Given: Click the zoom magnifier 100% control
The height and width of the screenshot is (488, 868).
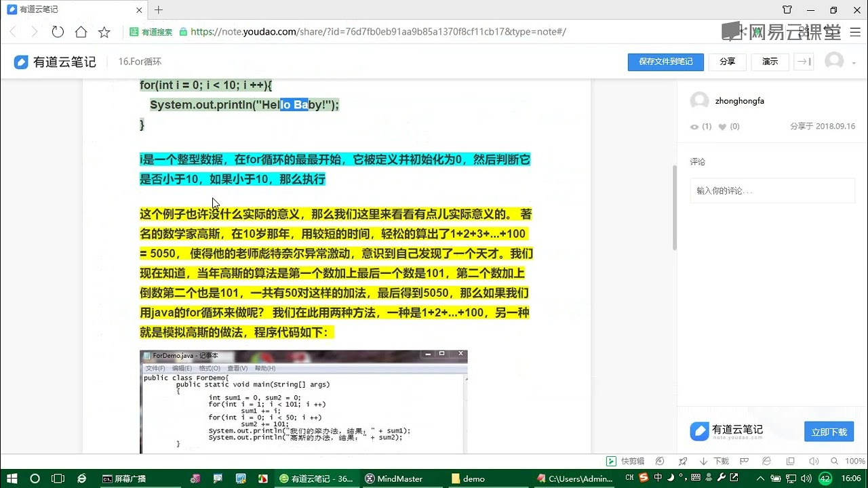Looking at the screenshot, I should click(x=848, y=461).
